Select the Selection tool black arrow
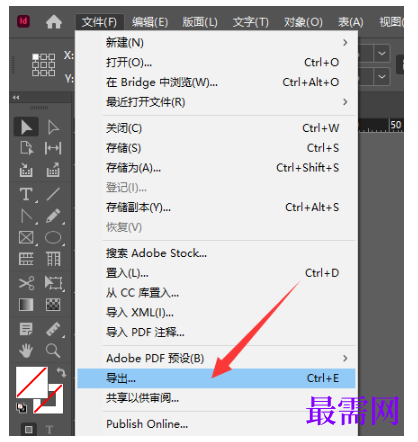Image resolution: width=418 pixels, height=442 pixels. (x=26, y=127)
